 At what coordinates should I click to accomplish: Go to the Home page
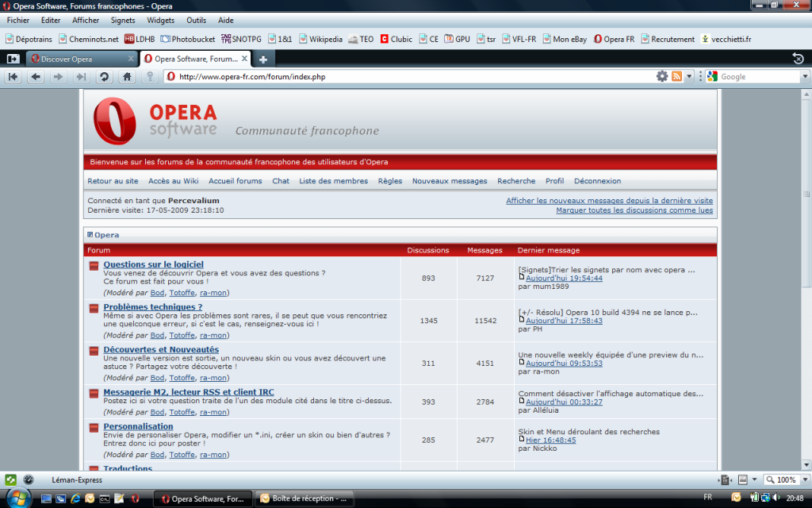(127, 77)
